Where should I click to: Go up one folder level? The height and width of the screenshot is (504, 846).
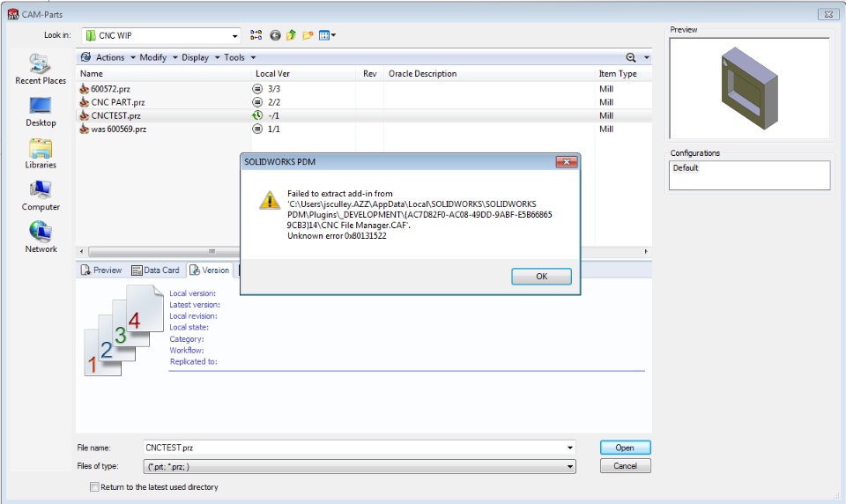point(292,35)
